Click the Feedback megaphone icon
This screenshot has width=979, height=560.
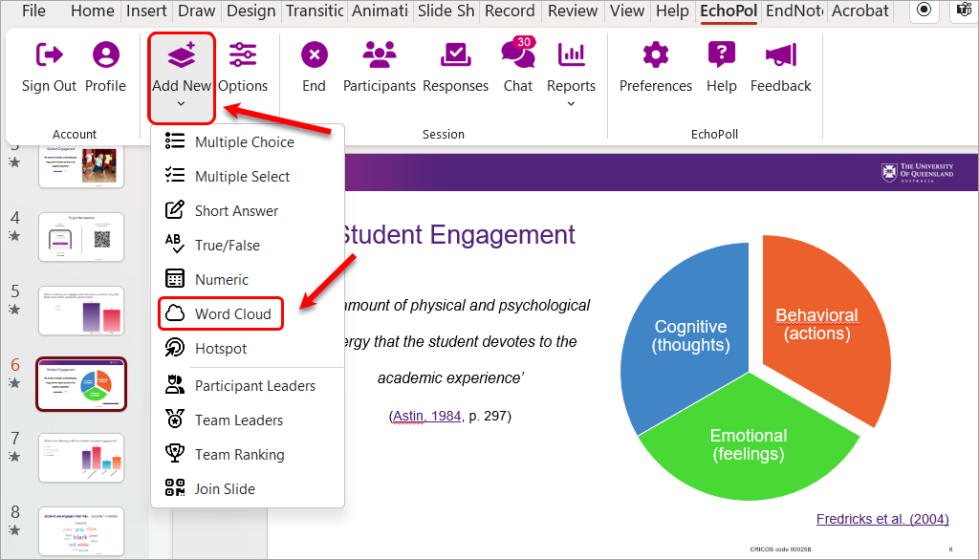pyautogui.click(x=780, y=55)
